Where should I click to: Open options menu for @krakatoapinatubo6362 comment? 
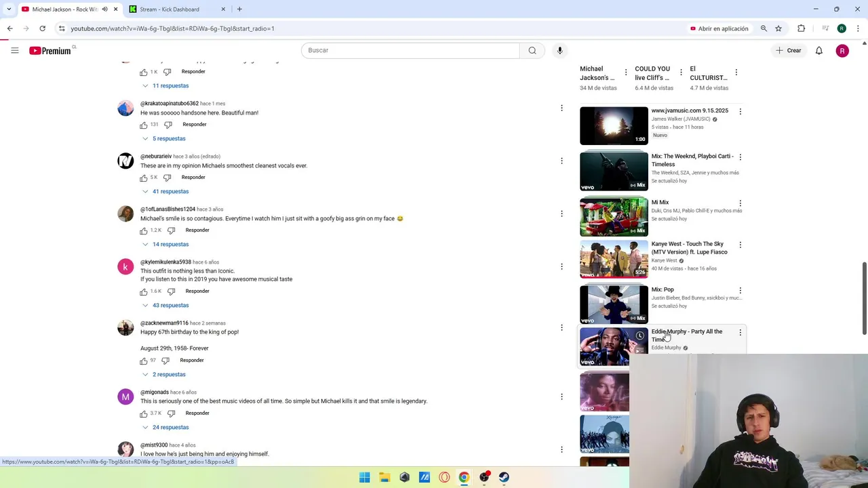click(561, 108)
